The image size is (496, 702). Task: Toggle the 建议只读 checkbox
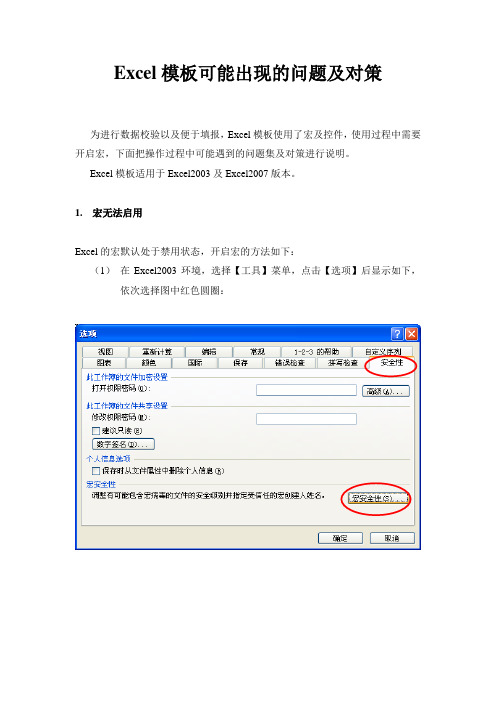(95, 431)
